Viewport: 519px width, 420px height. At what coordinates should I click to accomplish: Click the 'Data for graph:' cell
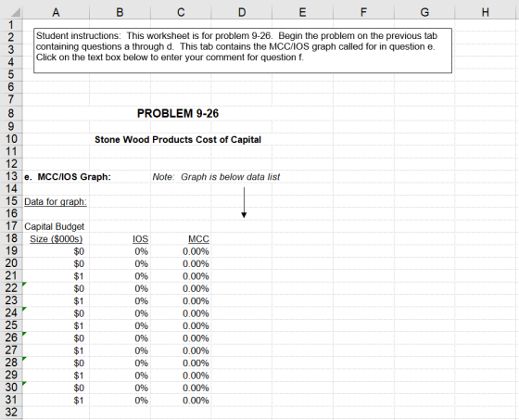(56, 202)
